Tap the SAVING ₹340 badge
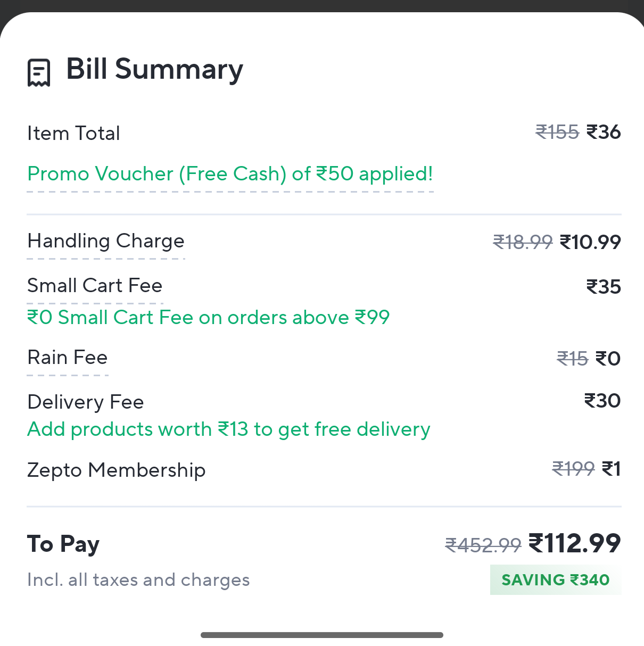The image size is (644, 646). click(x=556, y=580)
